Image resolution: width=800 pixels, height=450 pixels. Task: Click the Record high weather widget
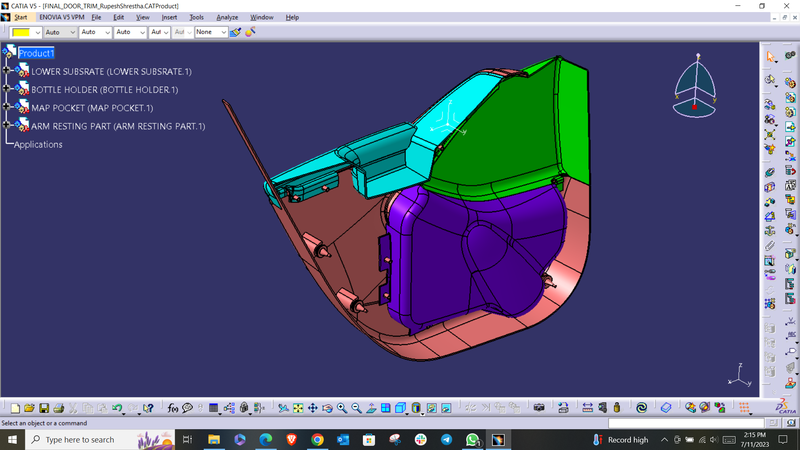click(x=620, y=440)
